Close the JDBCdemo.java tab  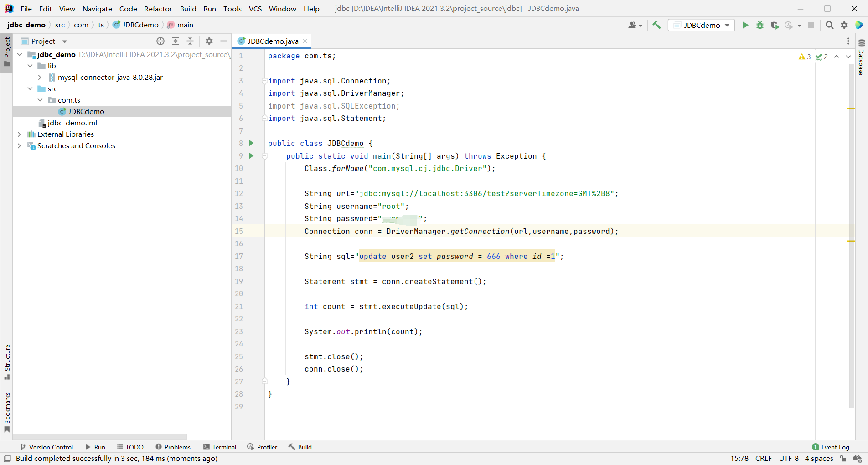coord(305,41)
